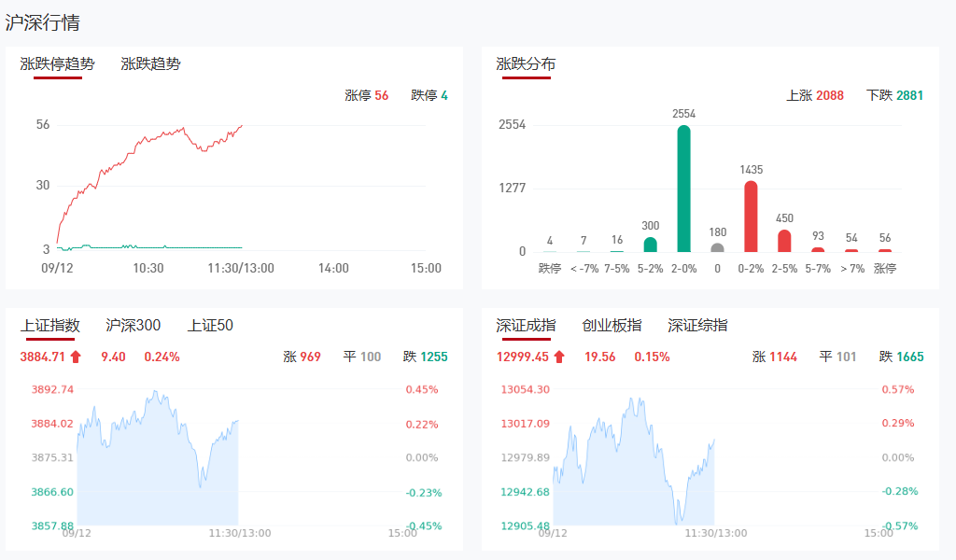Show the 创业板指 chart tab
The height and width of the screenshot is (560, 956).
[x=612, y=326]
